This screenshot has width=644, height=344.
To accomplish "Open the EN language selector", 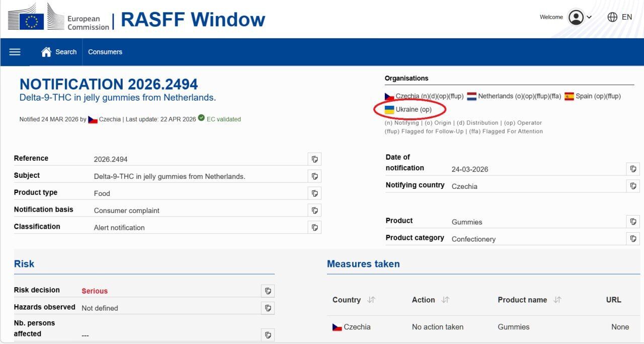I will tap(620, 17).
